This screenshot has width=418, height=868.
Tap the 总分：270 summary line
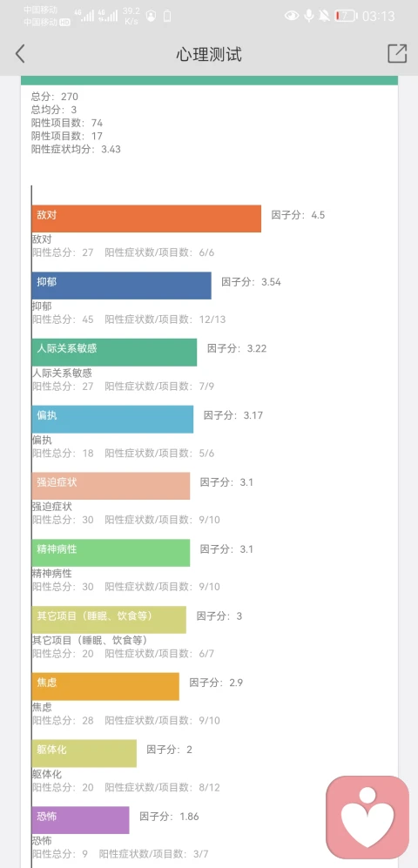55,97
